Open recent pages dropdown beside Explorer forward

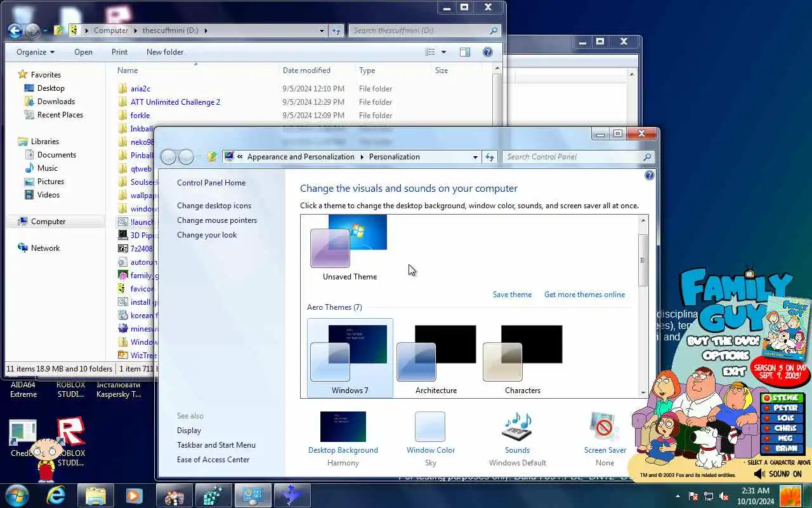click(x=45, y=30)
